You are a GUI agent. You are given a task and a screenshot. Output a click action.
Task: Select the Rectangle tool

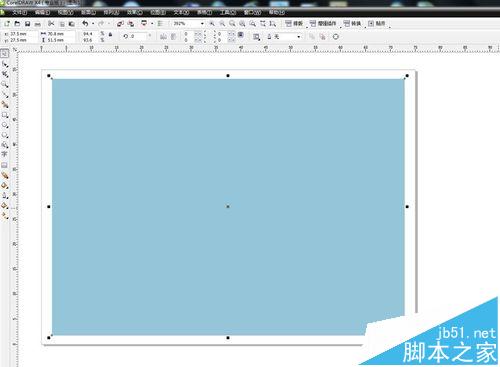pos(5,115)
